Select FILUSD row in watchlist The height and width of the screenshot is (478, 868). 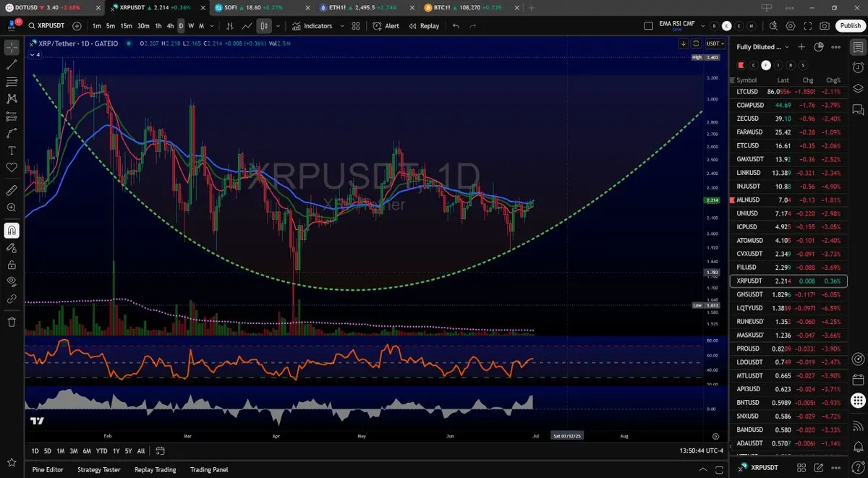(788, 268)
